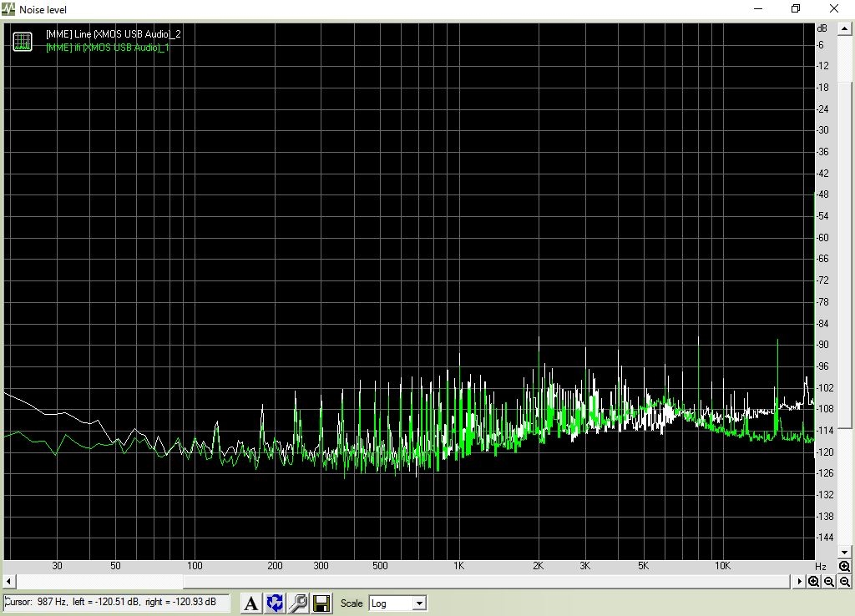Click the horizontal scrollbar right arrow
855x616 pixels.
coord(799,582)
